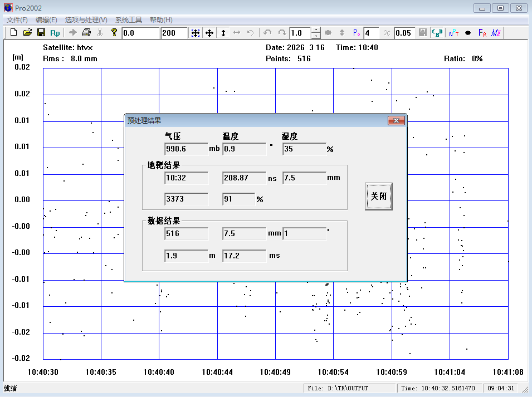Click the 气压 field showing 990.6
Screen dimensions: 532x397
(186, 149)
